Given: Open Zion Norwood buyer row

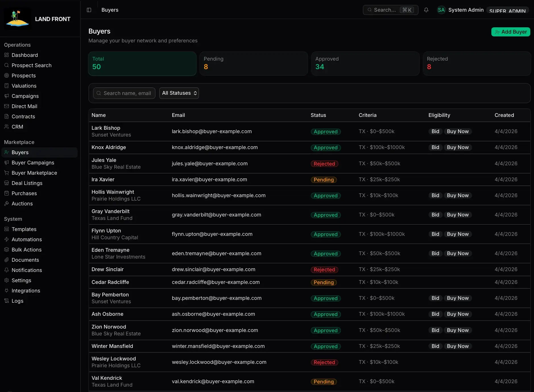Looking at the screenshot, I should click(309, 330).
